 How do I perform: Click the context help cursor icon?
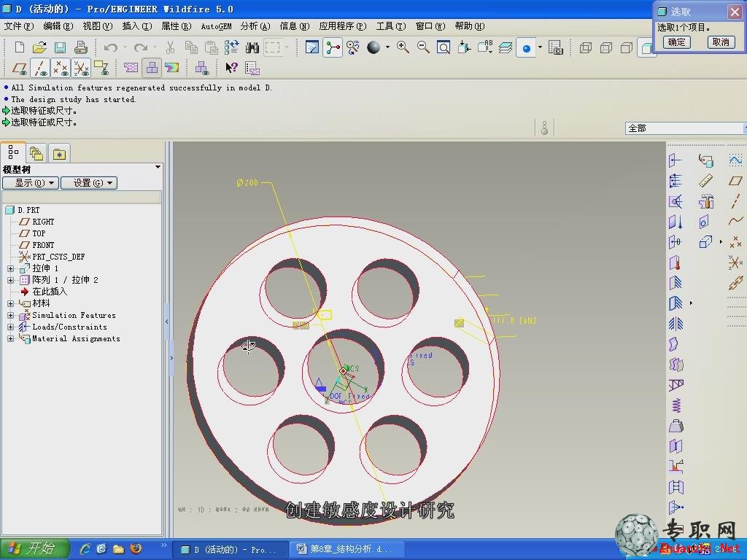[x=231, y=68]
